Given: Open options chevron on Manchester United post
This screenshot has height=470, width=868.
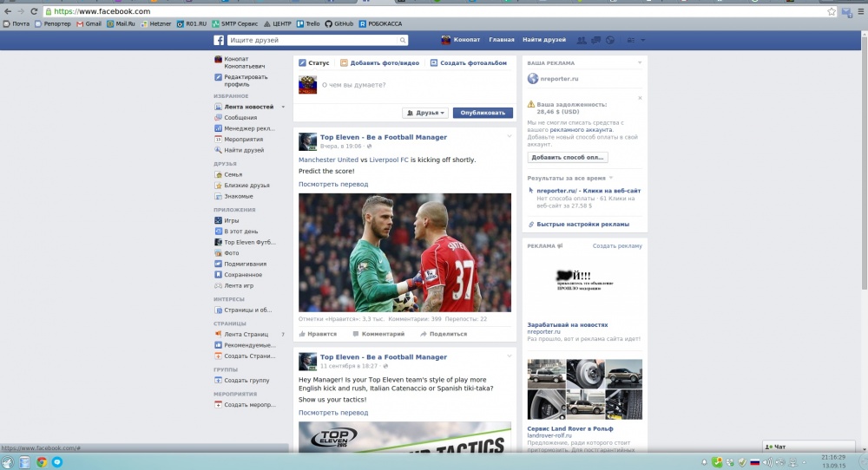Looking at the screenshot, I should tap(510, 136).
